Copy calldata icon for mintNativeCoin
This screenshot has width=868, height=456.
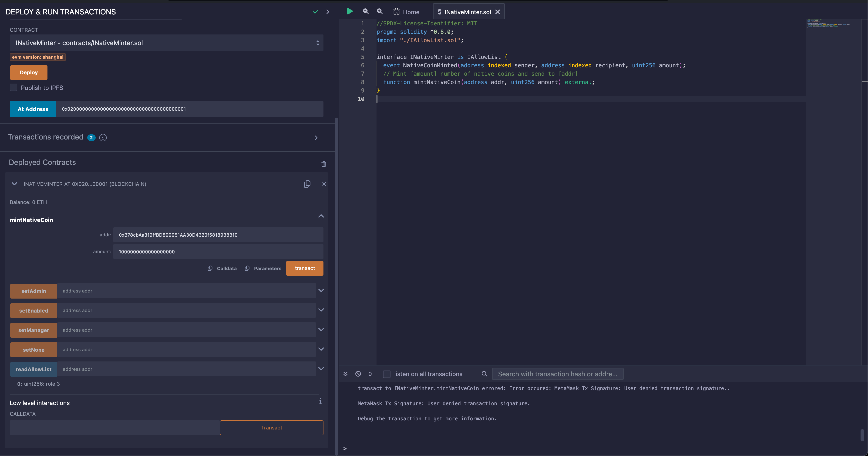[210, 268]
